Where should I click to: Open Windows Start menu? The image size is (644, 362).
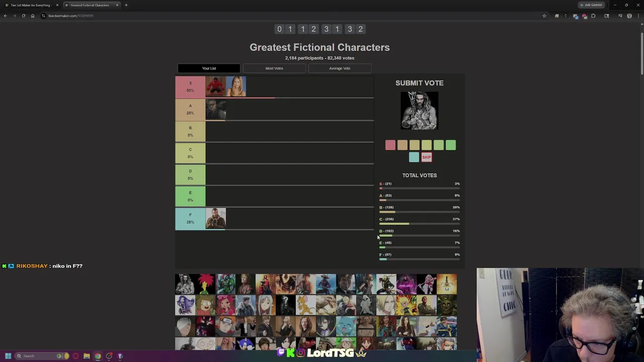coord(8,356)
